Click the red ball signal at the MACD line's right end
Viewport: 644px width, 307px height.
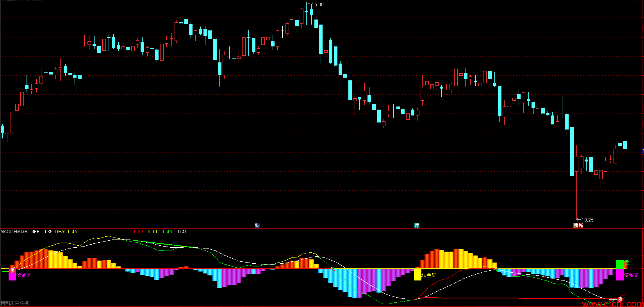(620, 300)
